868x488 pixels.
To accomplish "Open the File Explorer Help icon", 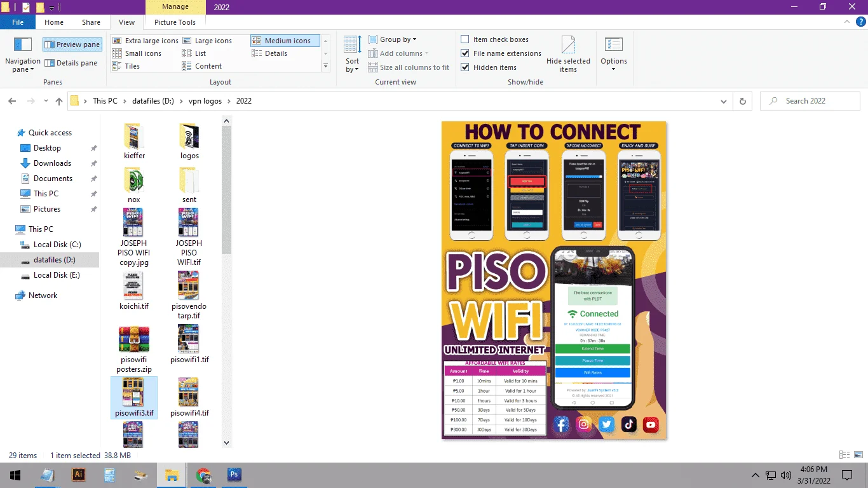I will [860, 22].
